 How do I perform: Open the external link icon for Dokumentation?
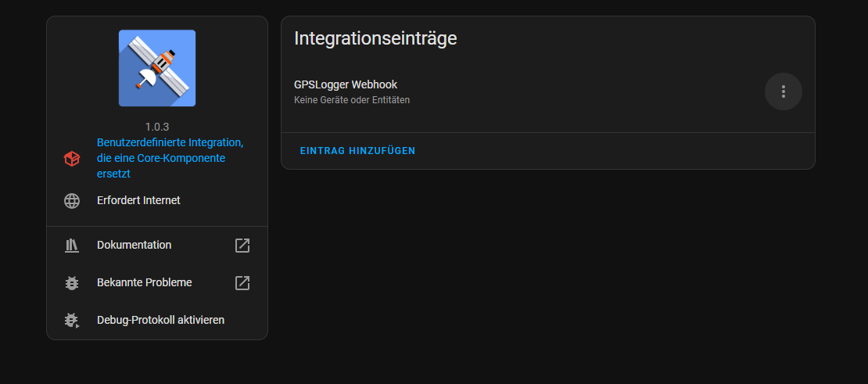click(x=242, y=245)
